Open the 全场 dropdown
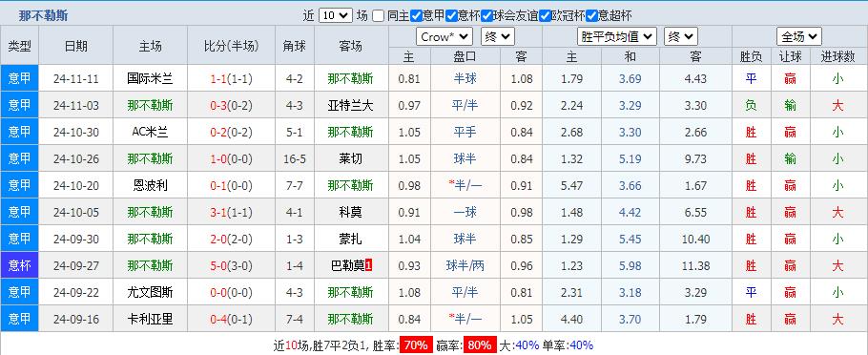Viewport: 868px width, 355px height. 798,37
